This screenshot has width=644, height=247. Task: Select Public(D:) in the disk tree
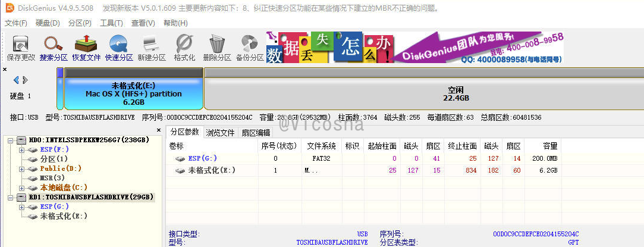tap(61, 168)
